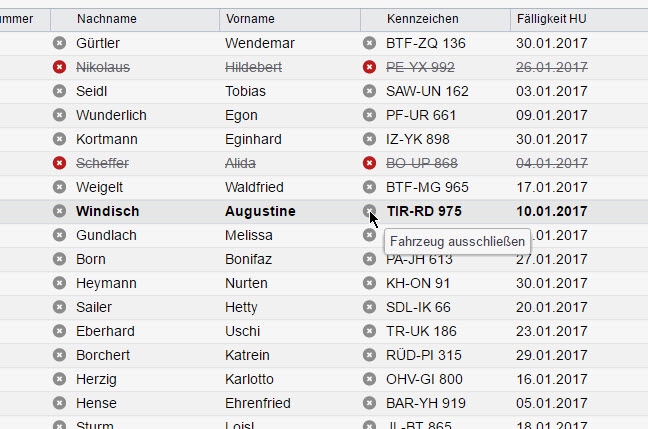This screenshot has width=648, height=429.
Task: Re-include excluded vehicle BO-UP 868
Action: pos(369,163)
